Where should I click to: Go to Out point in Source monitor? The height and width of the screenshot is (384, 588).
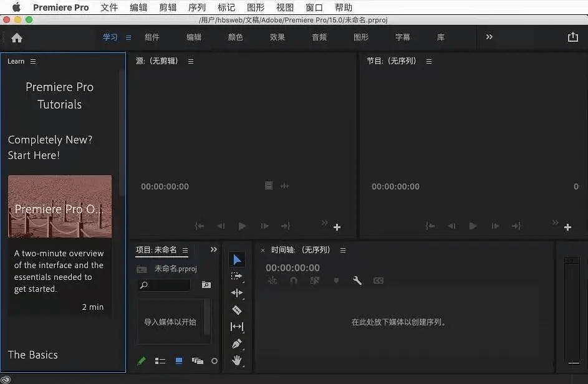tap(286, 226)
